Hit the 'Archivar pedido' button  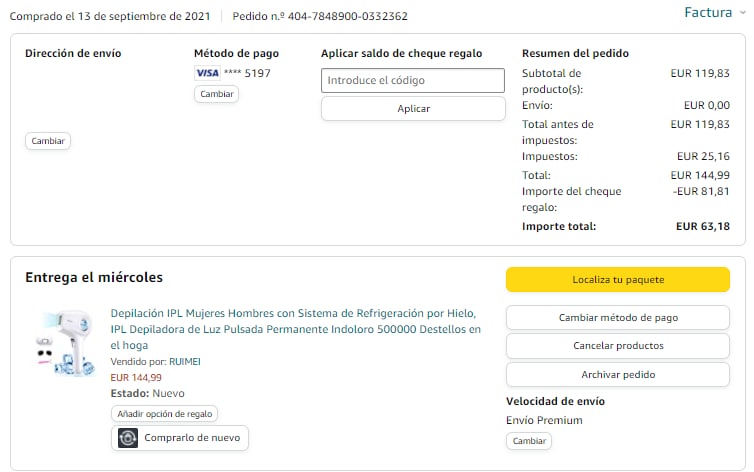[x=617, y=374]
